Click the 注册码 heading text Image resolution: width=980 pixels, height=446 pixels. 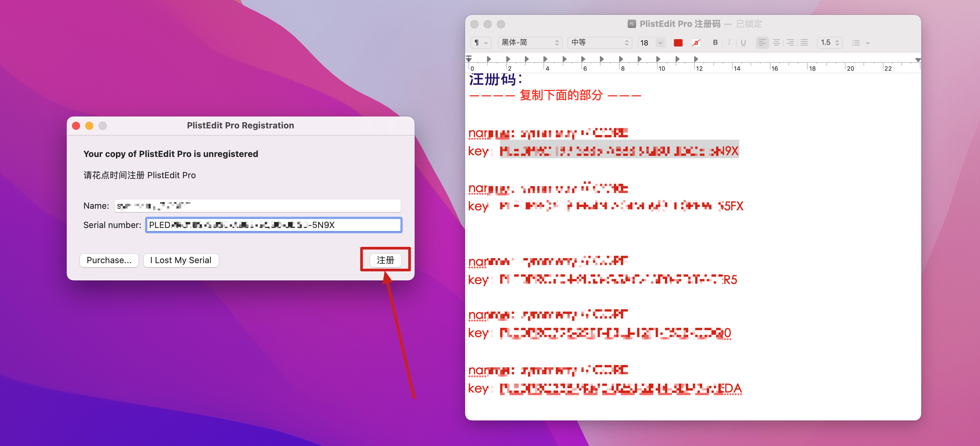click(x=495, y=79)
